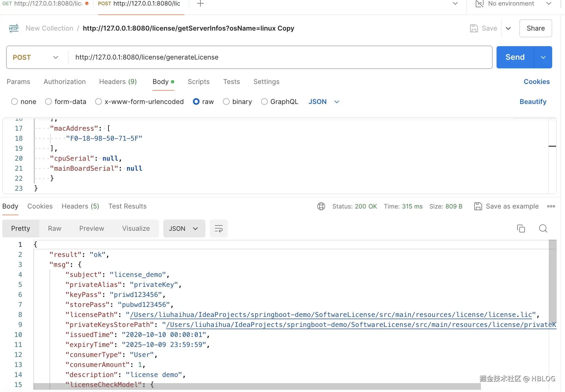Screen dimensions: 565x392
Task: Click the new tab plus icon
Action: 200,4
